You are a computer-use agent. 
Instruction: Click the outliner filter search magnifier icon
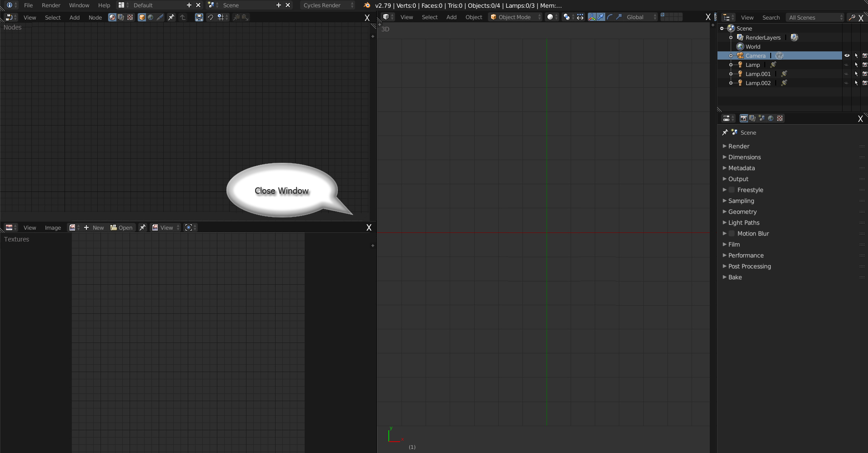[x=852, y=17]
